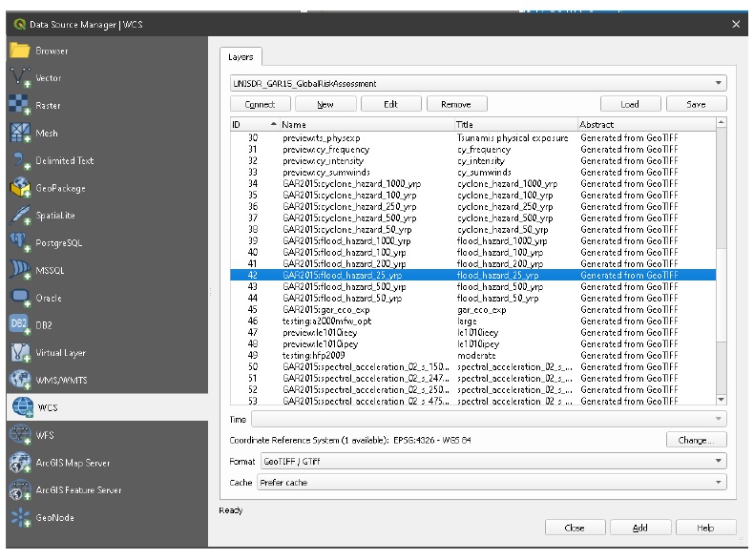The height and width of the screenshot is (560, 754).
Task: Click the Add button
Action: (640, 528)
